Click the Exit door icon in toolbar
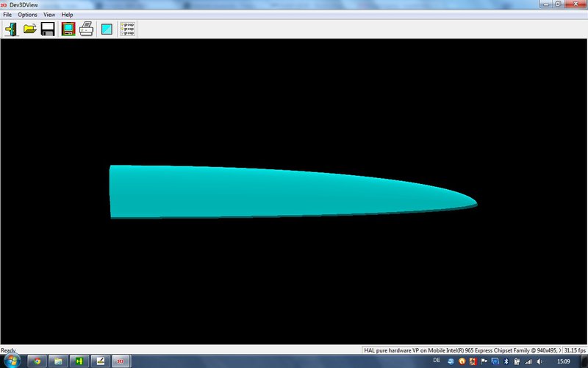The width and height of the screenshot is (588, 368). pyautogui.click(x=12, y=29)
